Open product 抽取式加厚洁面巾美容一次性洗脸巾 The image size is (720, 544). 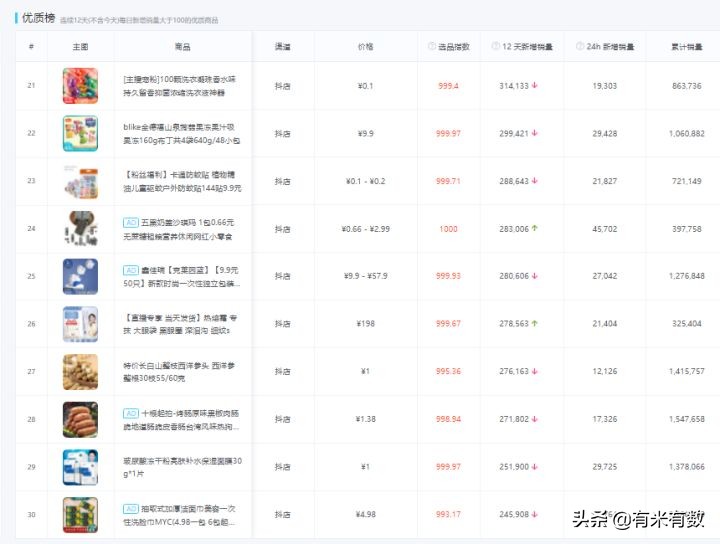click(x=180, y=515)
